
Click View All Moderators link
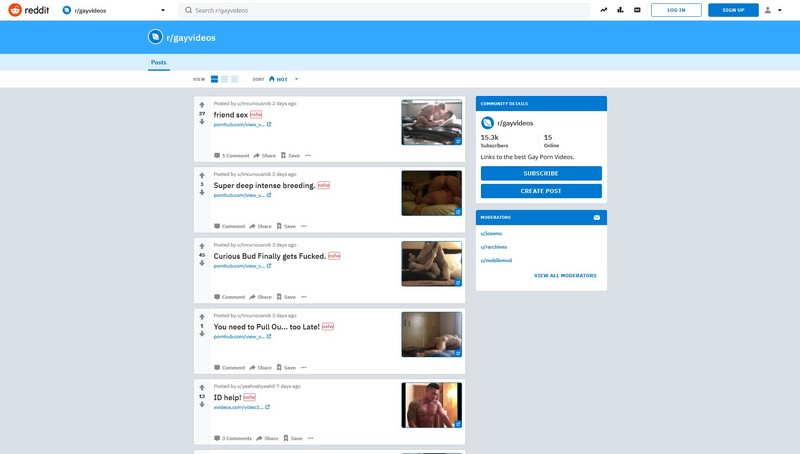tap(565, 275)
